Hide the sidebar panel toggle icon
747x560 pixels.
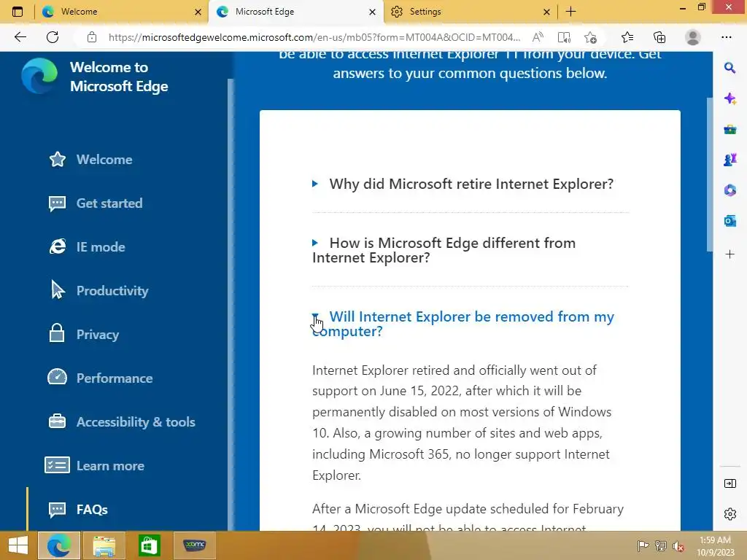pos(729,483)
